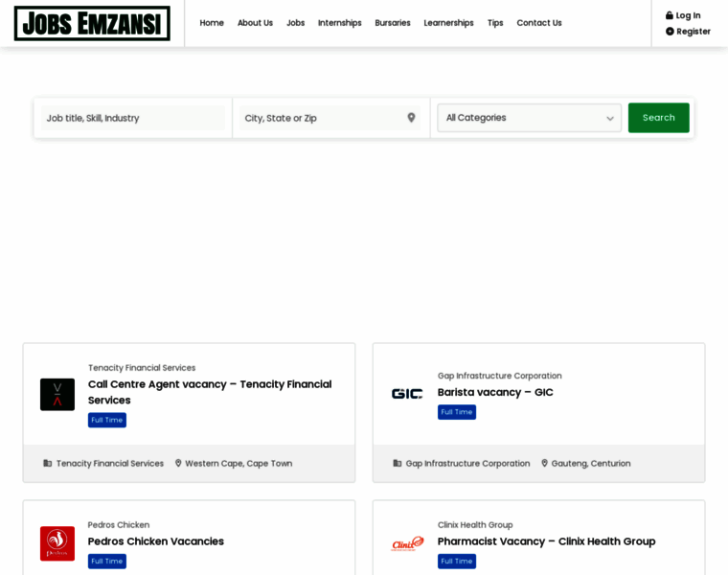
Task: Click the green Search button
Action: coord(658,118)
